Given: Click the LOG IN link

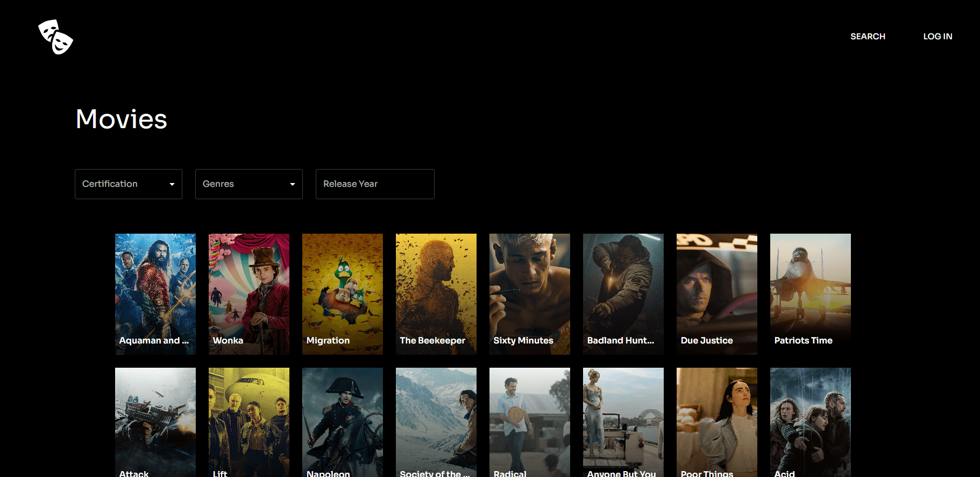Looking at the screenshot, I should pos(938,37).
